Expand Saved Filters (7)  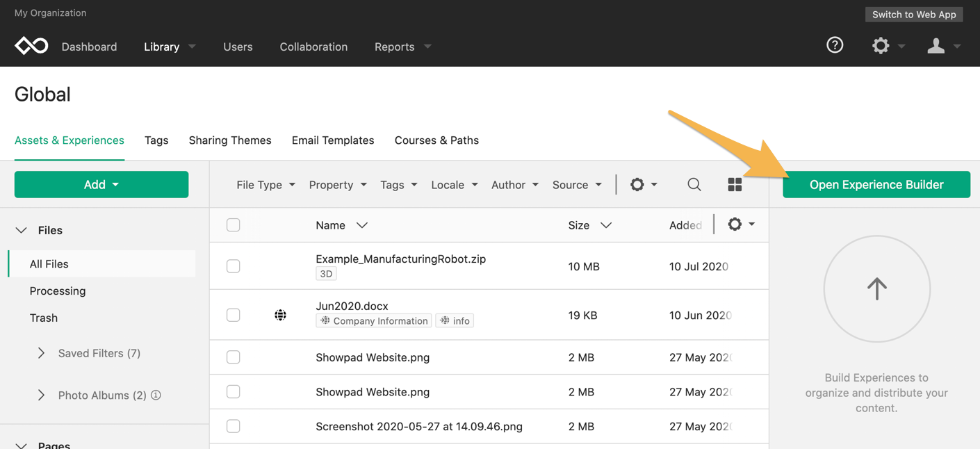click(x=41, y=353)
